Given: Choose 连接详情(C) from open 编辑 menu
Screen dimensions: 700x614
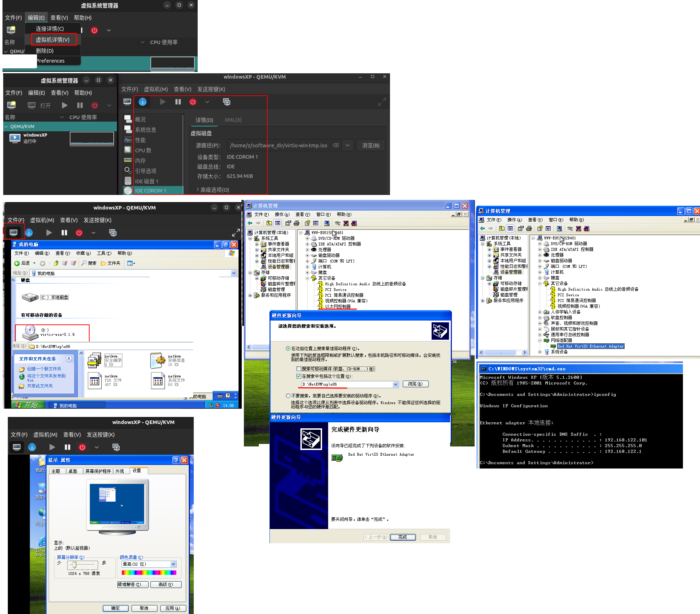Looking at the screenshot, I should point(53,28).
